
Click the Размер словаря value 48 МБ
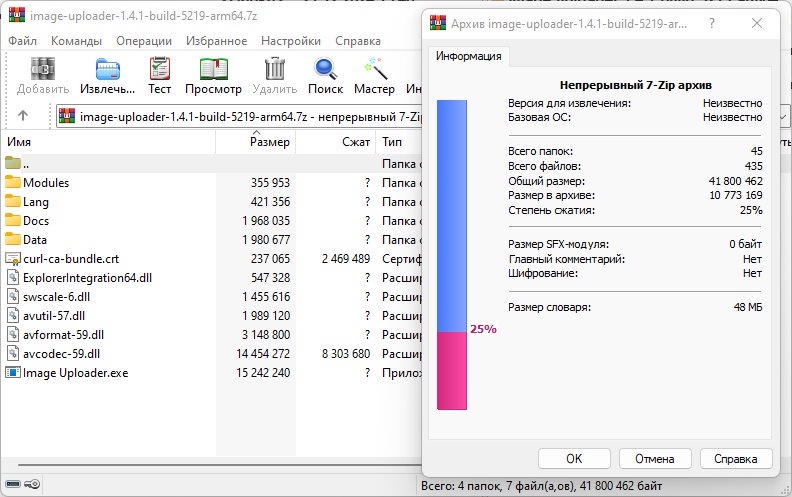748,307
